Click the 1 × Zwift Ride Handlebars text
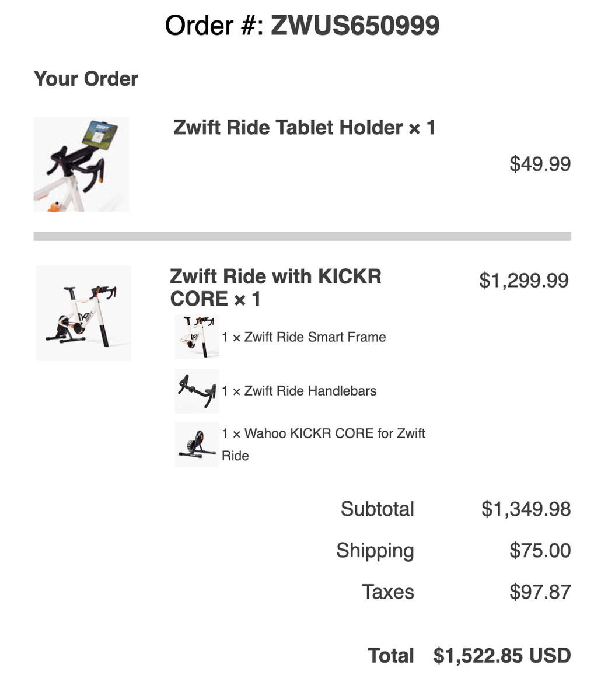This screenshot has width=615, height=700. point(299,391)
